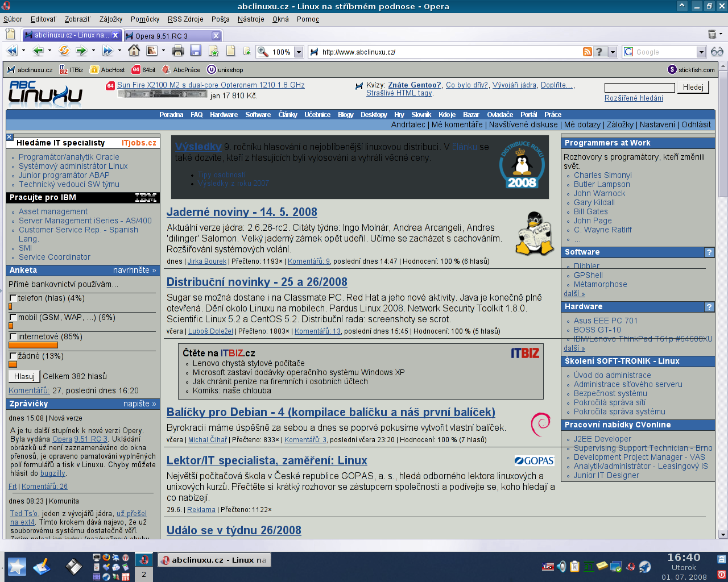This screenshot has width=728, height=582.
Task: Open the closed tabs dropdown arrow
Action: (x=721, y=34)
